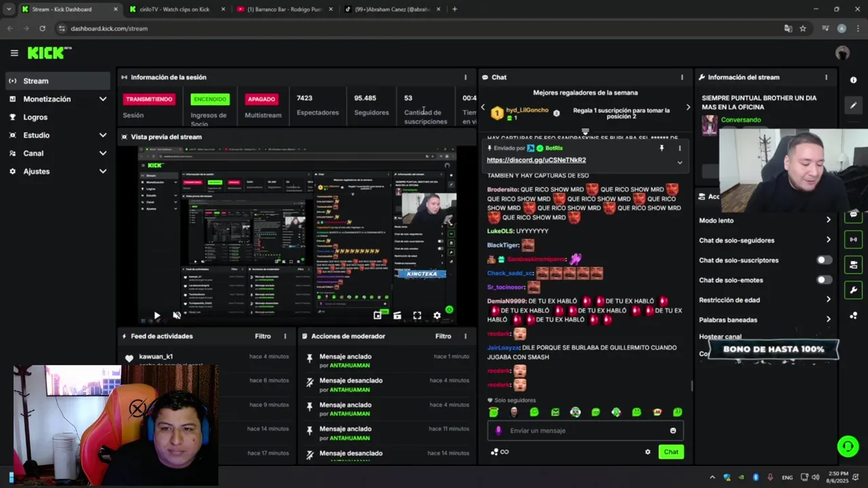This screenshot has width=868, height=488.
Task: Open the profile avatar in top right
Action: 842,53
